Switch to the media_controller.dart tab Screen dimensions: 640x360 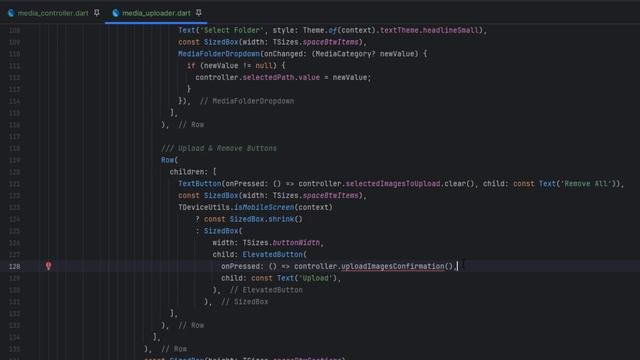click(53, 13)
